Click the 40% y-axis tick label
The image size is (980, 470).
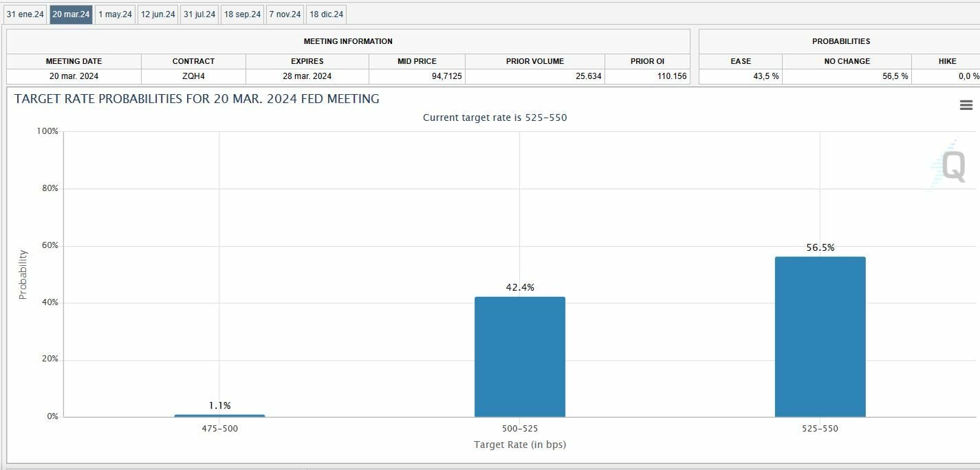tap(50, 302)
